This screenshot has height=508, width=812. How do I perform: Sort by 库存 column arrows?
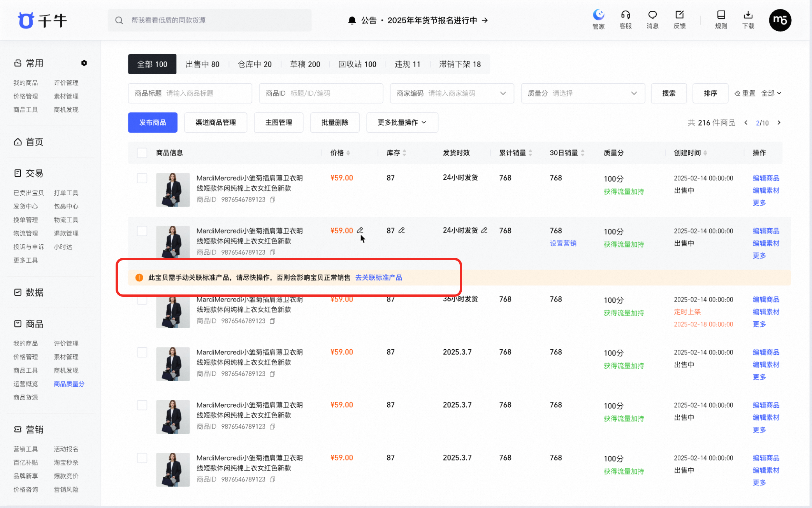click(x=404, y=153)
